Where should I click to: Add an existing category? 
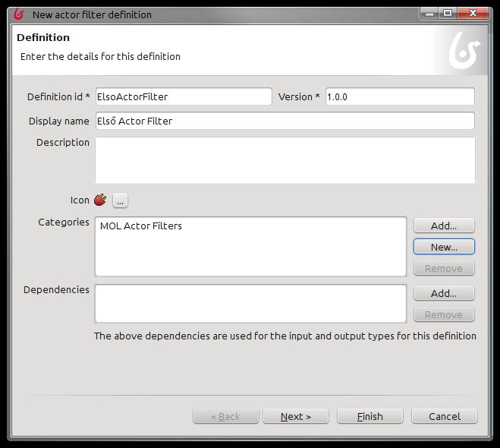coord(444,226)
